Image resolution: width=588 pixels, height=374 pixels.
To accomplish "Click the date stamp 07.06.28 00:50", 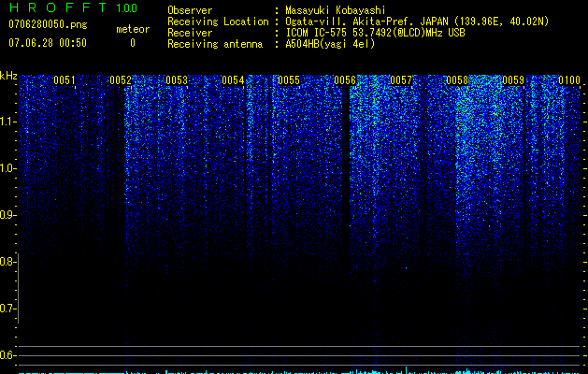I will pos(48,43).
